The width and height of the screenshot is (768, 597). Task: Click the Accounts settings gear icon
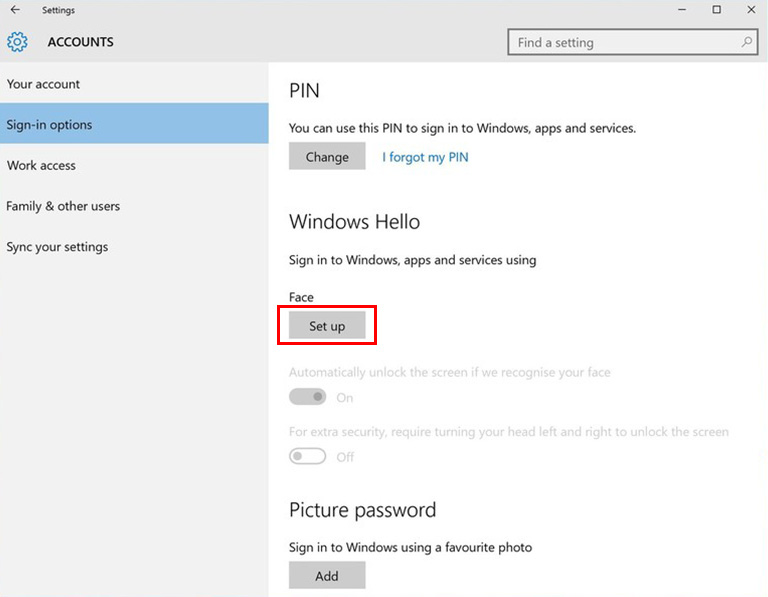tap(17, 42)
